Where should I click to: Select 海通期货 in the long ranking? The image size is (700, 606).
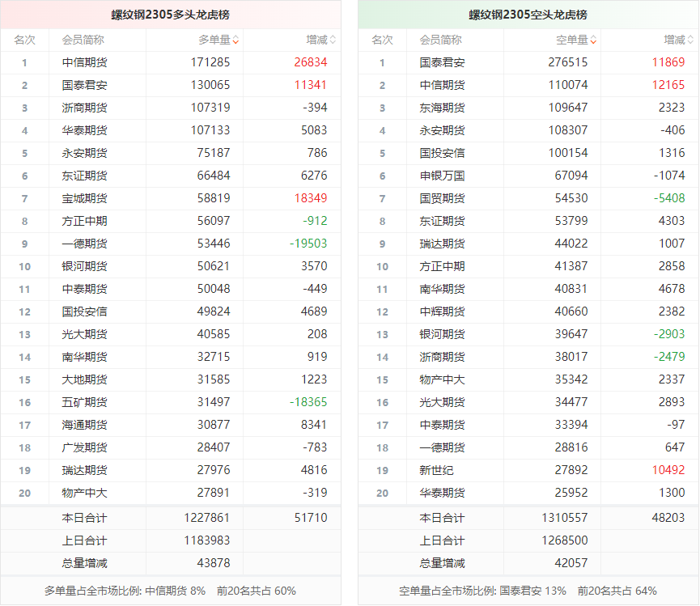[x=84, y=425]
